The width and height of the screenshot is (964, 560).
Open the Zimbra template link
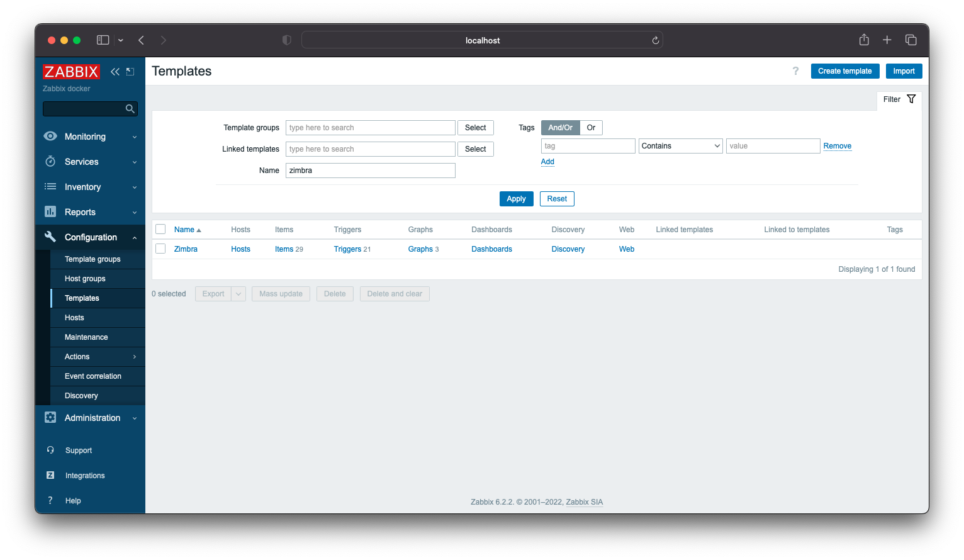[186, 249]
